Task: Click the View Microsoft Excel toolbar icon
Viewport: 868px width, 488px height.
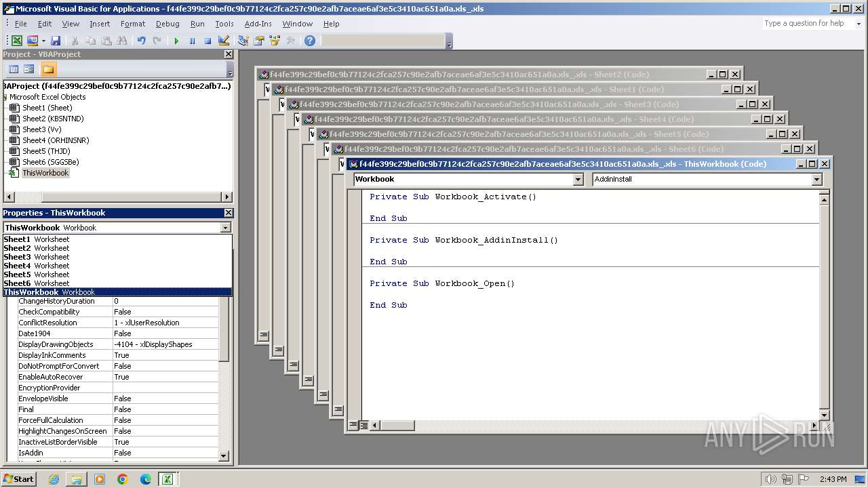Action: point(17,41)
